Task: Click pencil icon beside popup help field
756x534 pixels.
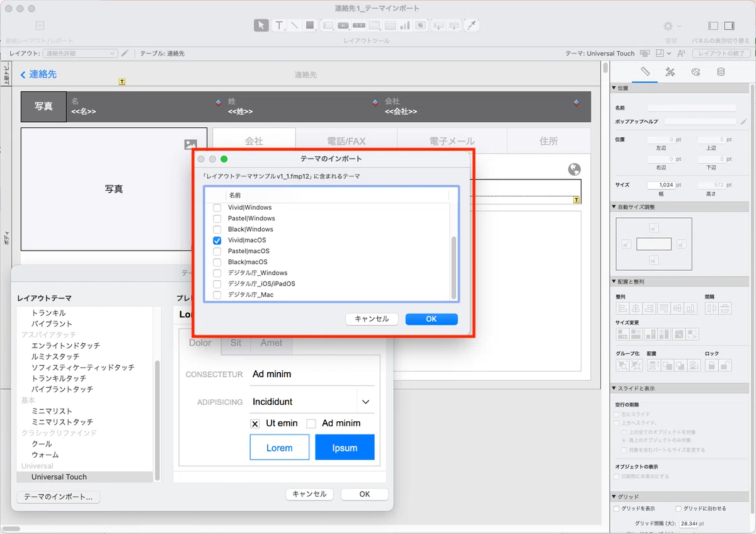Action: pos(744,121)
